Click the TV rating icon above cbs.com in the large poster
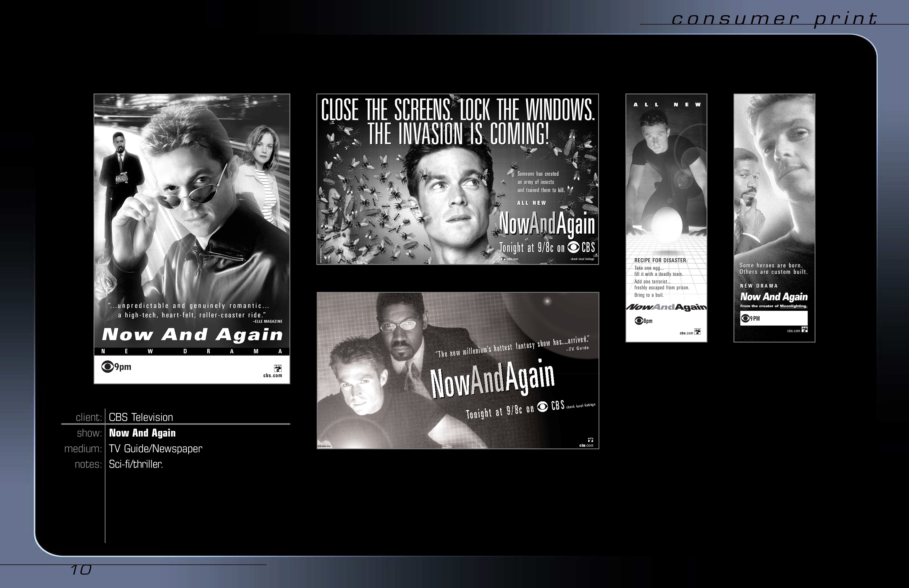 [x=278, y=368]
